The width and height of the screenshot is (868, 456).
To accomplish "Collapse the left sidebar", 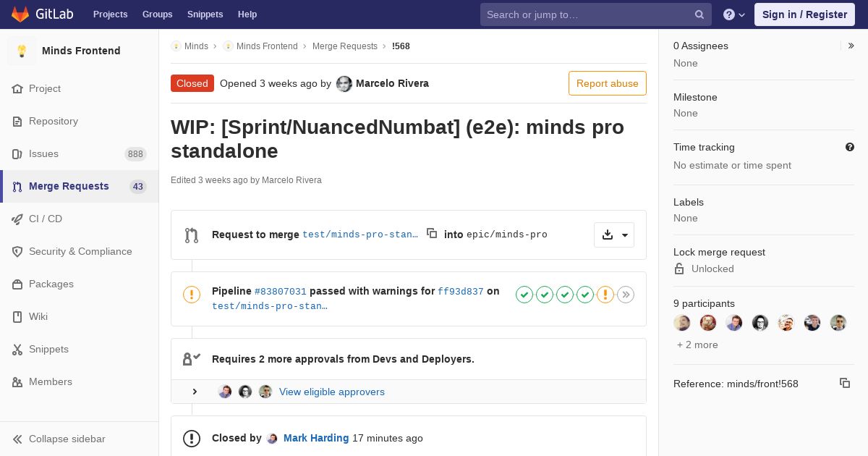I will (x=67, y=439).
